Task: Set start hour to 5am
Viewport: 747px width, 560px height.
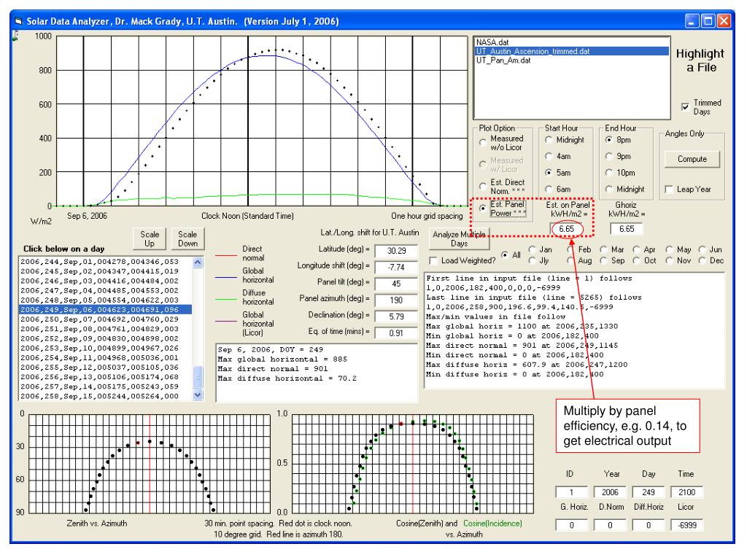Action: pos(549,172)
